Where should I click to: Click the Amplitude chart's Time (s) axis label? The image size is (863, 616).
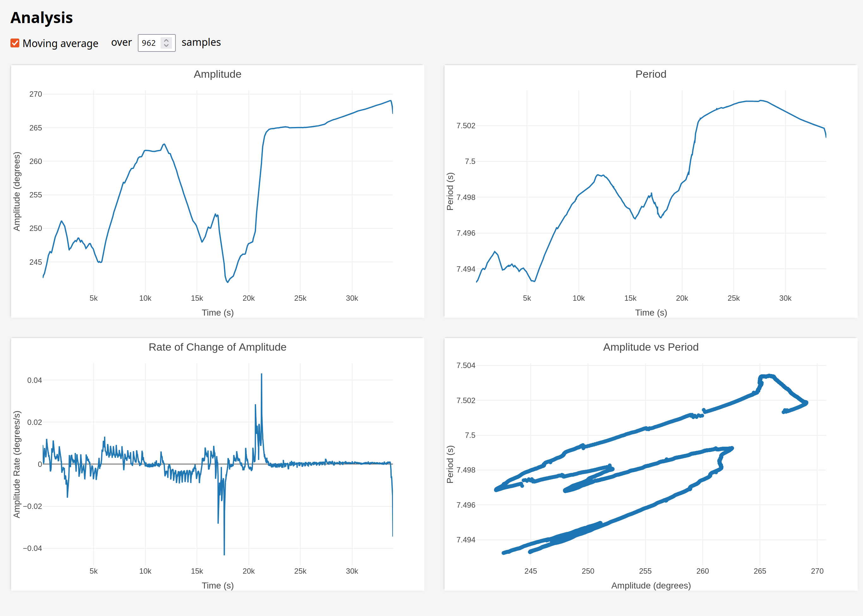click(x=217, y=312)
